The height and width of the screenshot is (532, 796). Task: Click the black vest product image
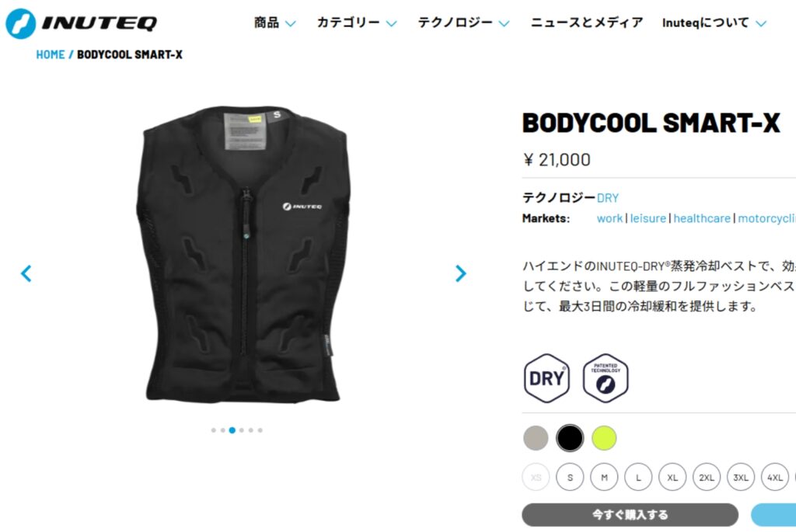243,254
